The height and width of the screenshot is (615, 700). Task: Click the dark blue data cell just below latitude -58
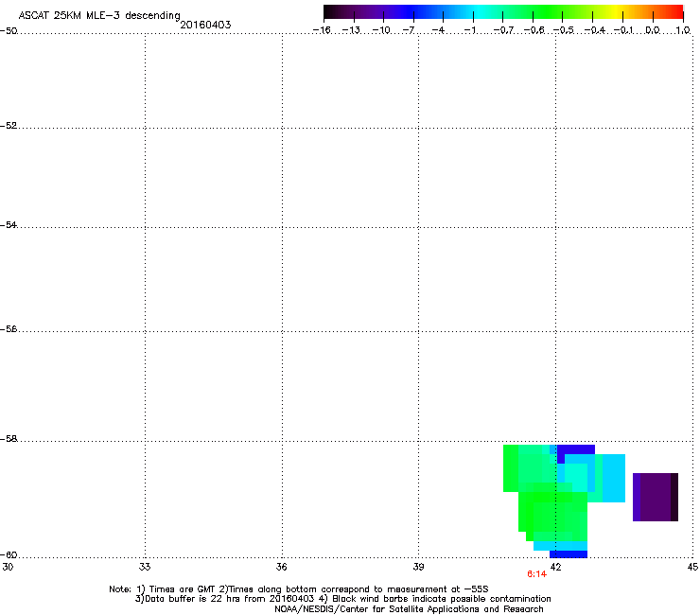pos(576,449)
